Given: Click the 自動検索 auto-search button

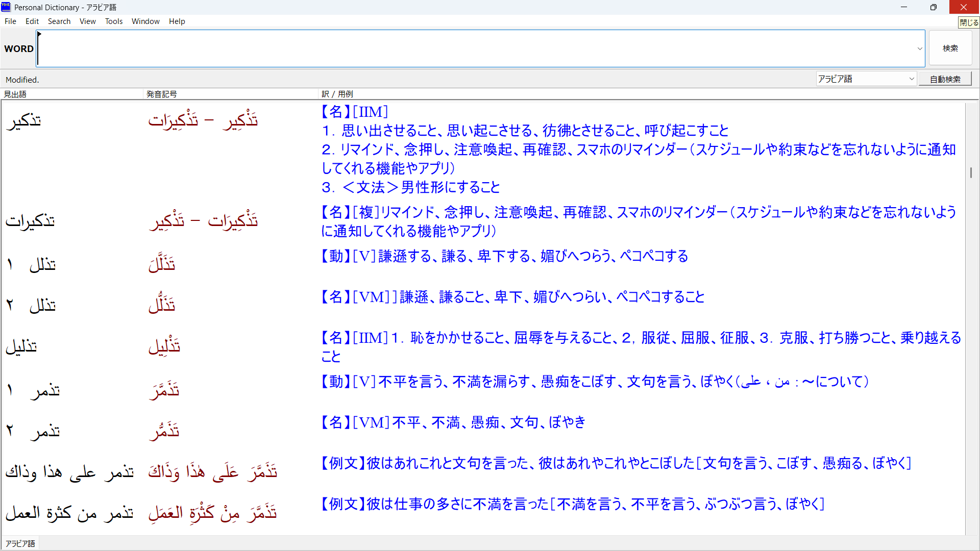Looking at the screenshot, I should (x=945, y=79).
